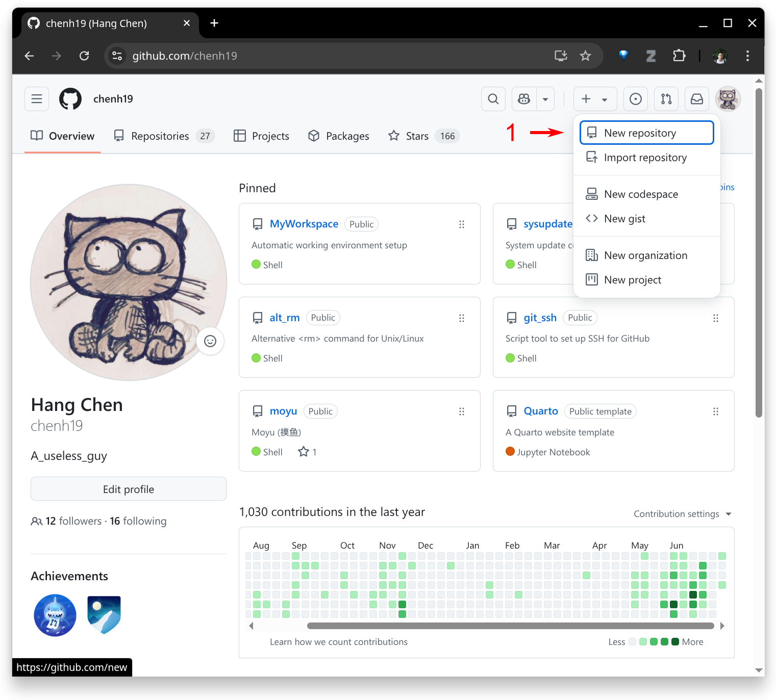Expand the Copilot dropdown arrow
This screenshot has width=776, height=700.
pos(545,99)
